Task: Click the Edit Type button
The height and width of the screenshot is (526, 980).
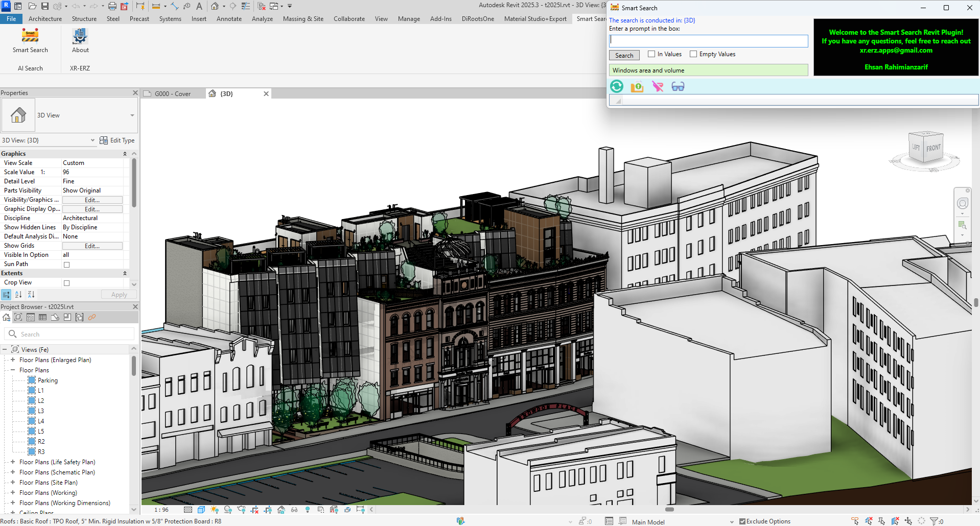Action: (118, 140)
